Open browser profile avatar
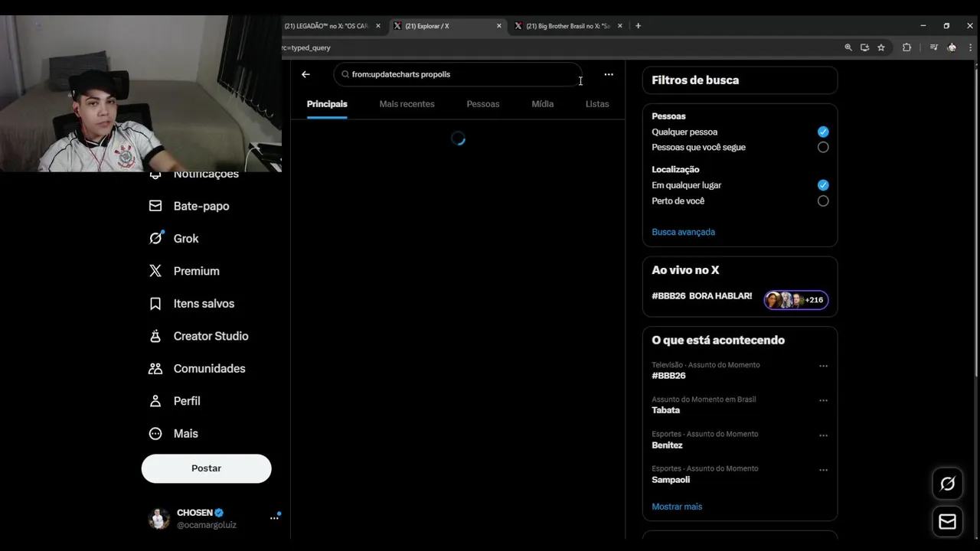Viewport: 980px width, 551px height. (x=952, y=47)
